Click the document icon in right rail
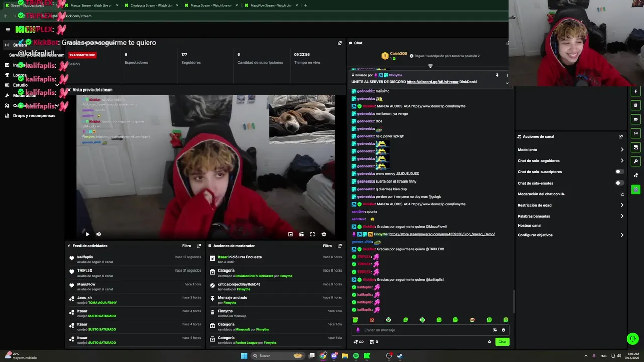 [x=636, y=105]
